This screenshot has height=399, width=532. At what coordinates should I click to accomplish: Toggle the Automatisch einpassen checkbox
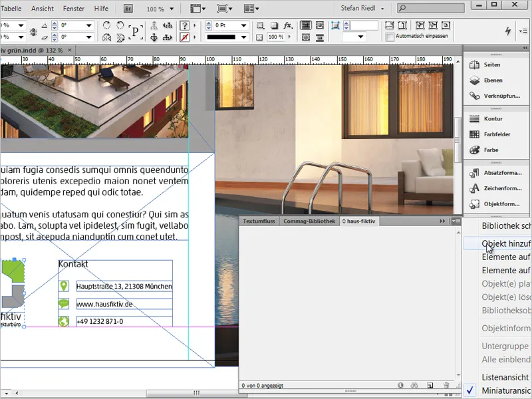[x=390, y=37]
